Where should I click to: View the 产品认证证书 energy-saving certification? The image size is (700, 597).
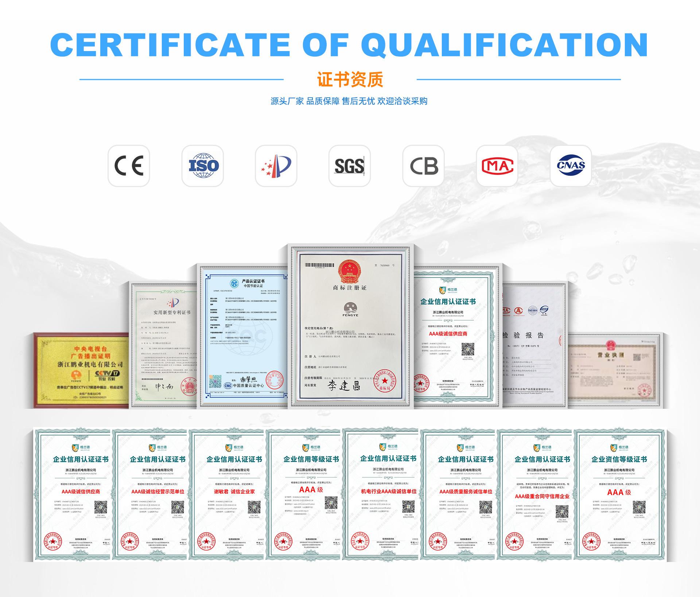tap(243, 336)
